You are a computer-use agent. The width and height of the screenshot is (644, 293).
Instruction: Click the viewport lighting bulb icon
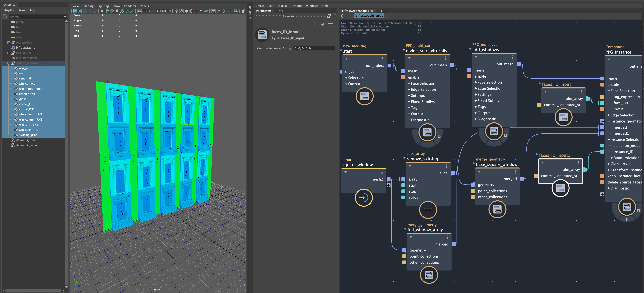(201, 11)
